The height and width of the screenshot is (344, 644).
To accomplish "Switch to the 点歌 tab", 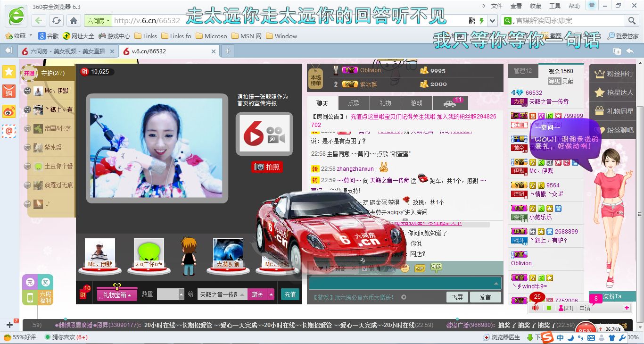I will [354, 103].
